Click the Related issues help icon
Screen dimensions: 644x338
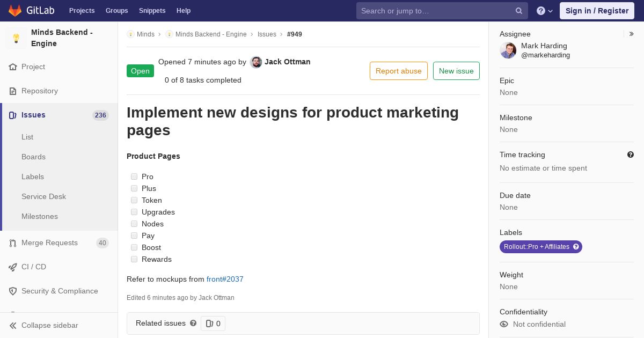coord(193,323)
